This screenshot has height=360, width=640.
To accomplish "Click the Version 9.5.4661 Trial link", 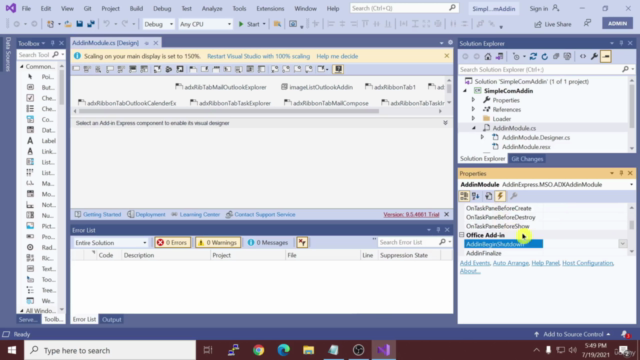I will click(x=411, y=215).
